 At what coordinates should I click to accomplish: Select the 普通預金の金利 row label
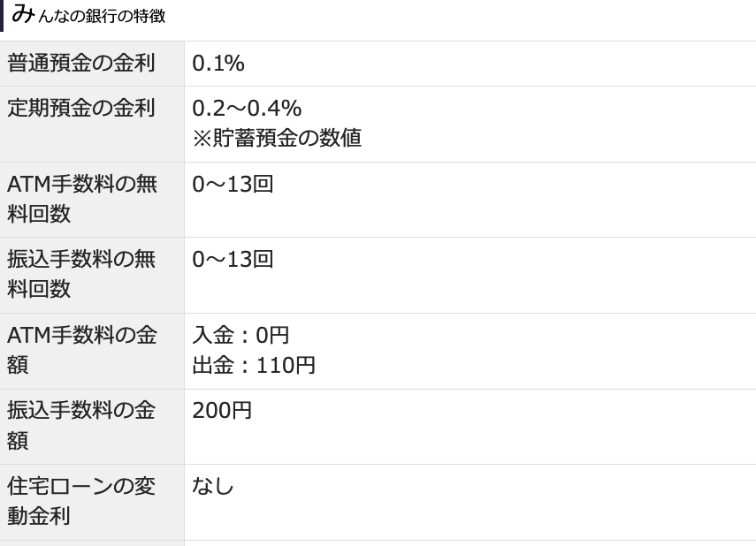pyautogui.click(x=81, y=64)
